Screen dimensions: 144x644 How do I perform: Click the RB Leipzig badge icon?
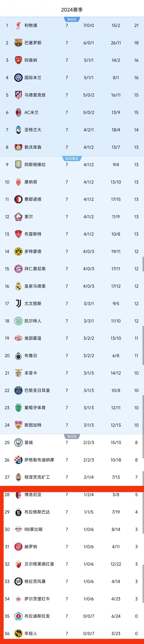[18, 529]
